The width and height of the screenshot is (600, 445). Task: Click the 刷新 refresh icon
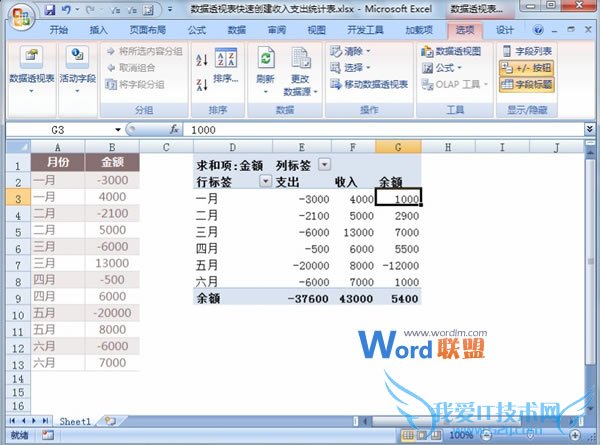(266, 59)
